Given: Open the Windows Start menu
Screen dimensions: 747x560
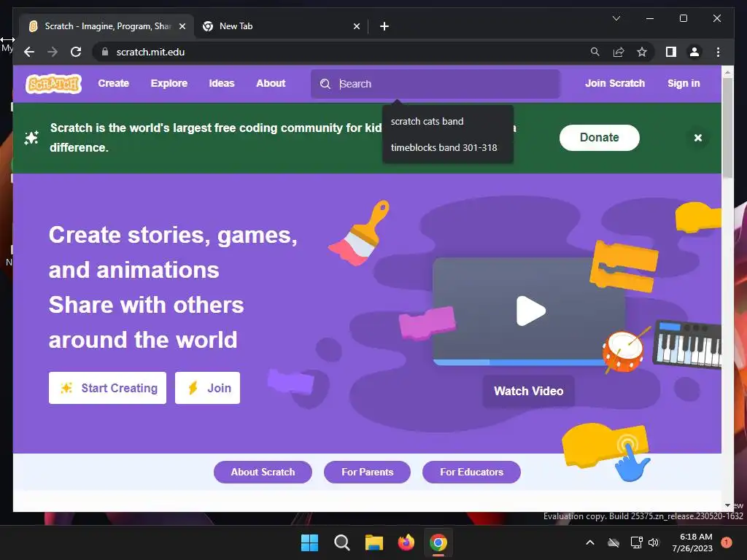Looking at the screenshot, I should 309,542.
